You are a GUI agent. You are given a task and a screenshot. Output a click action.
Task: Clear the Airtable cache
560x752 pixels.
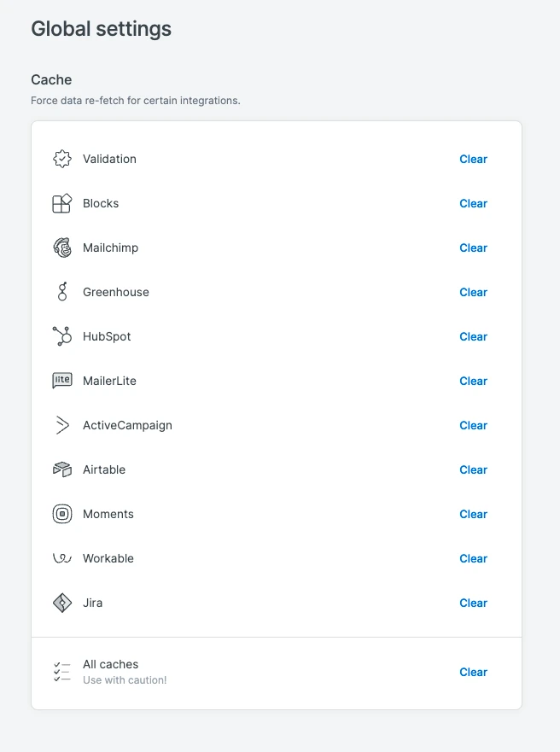coord(473,469)
